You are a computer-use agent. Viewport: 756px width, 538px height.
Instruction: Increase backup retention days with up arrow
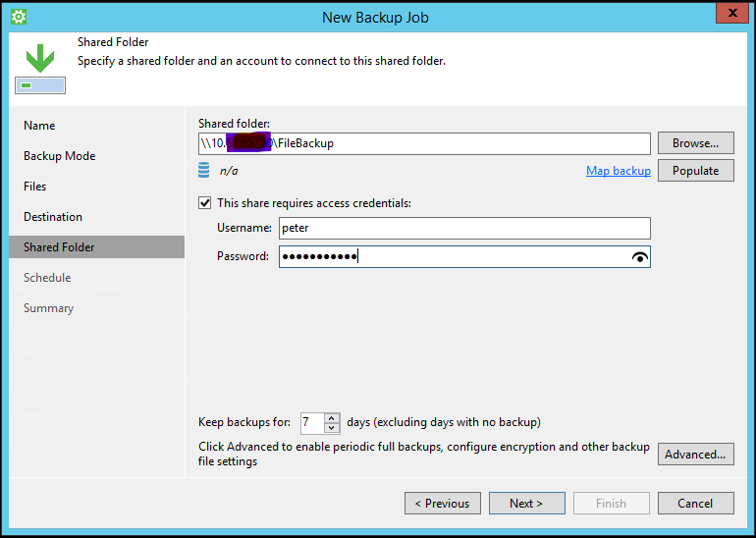pyautogui.click(x=332, y=417)
